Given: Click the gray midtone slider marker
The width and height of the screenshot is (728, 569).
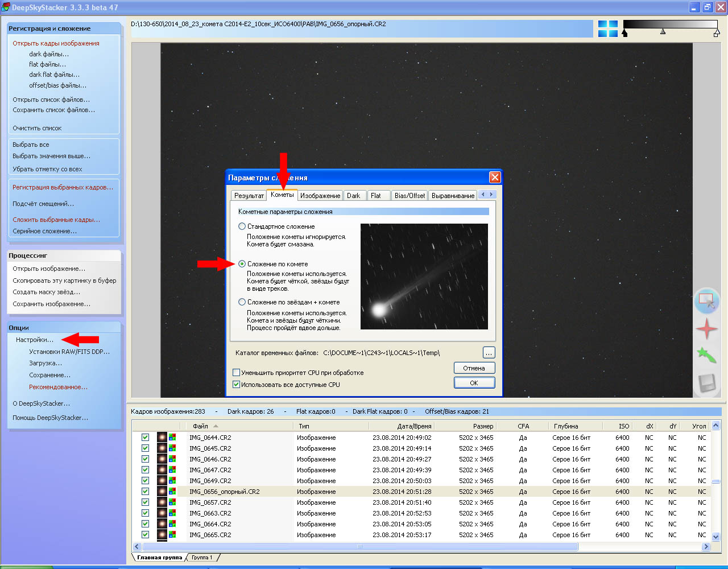Looking at the screenshot, I should [663, 32].
